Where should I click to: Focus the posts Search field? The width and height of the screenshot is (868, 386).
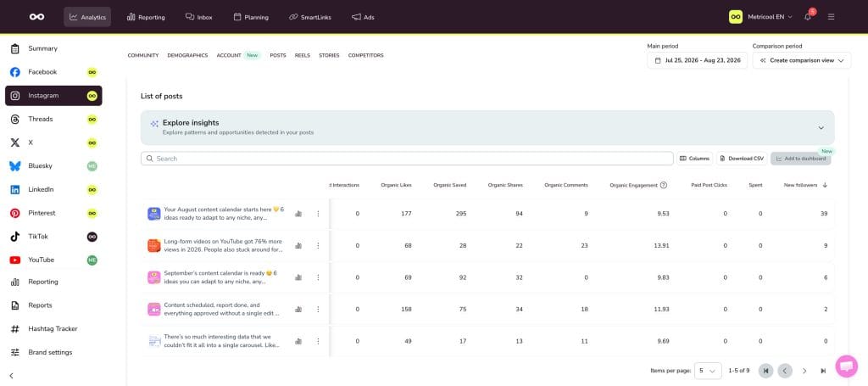(x=407, y=159)
